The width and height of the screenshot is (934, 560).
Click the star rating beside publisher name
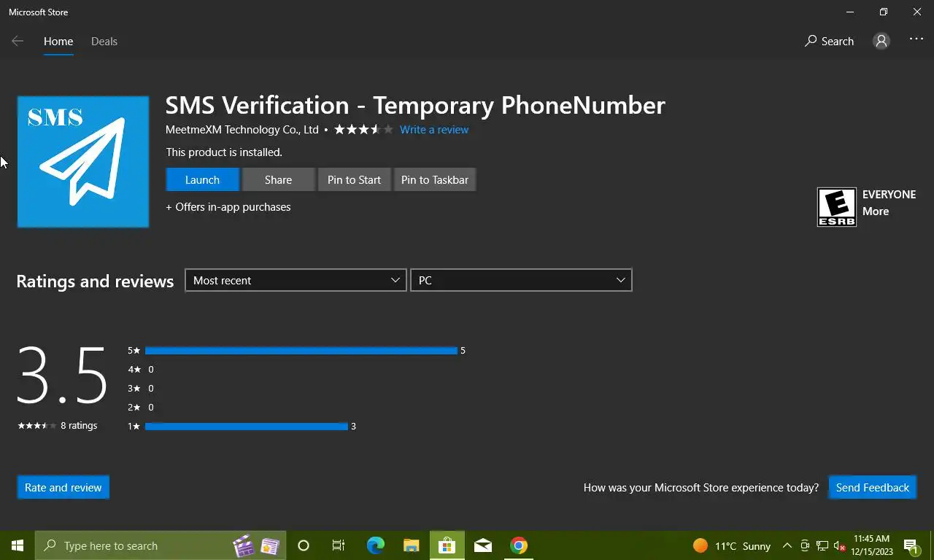point(363,130)
